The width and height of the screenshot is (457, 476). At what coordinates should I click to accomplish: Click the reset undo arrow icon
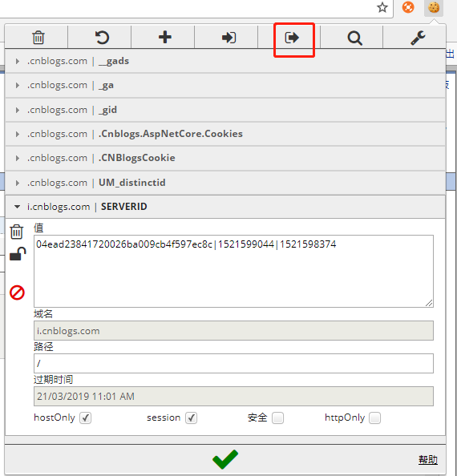[x=102, y=38]
